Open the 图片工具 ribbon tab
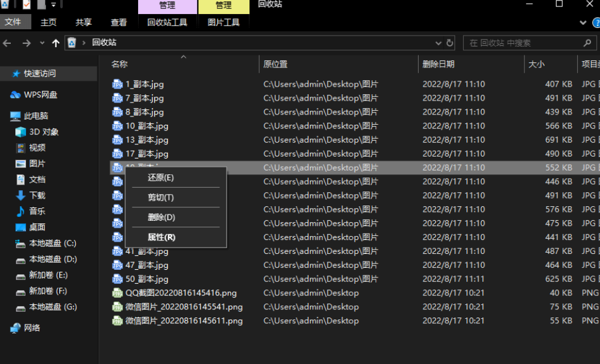The image size is (600, 364). coord(223,22)
